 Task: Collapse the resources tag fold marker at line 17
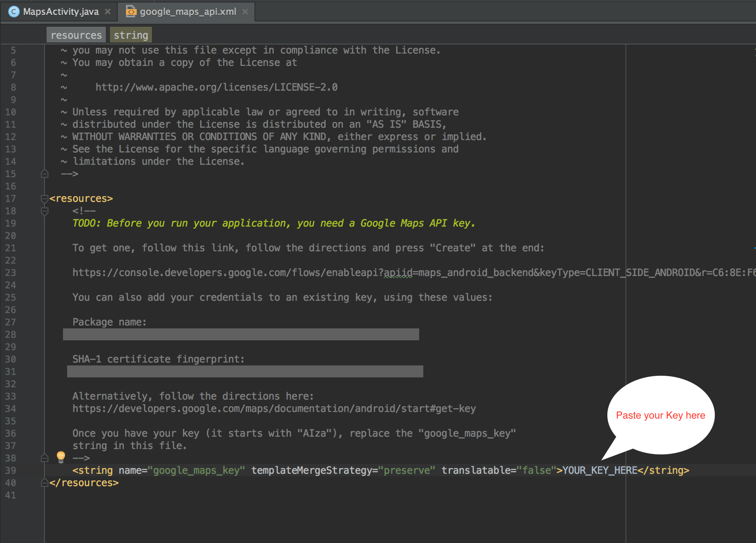(x=44, y=199)
